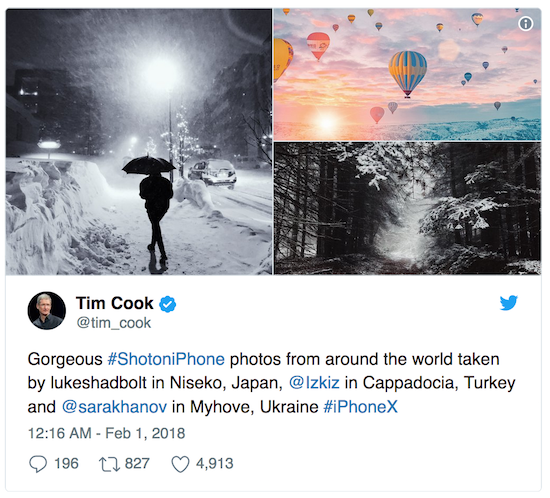Open Tim Cook's profile avatar
The height and width of the screenshot is (498, 550).
(x=47, y=310)
